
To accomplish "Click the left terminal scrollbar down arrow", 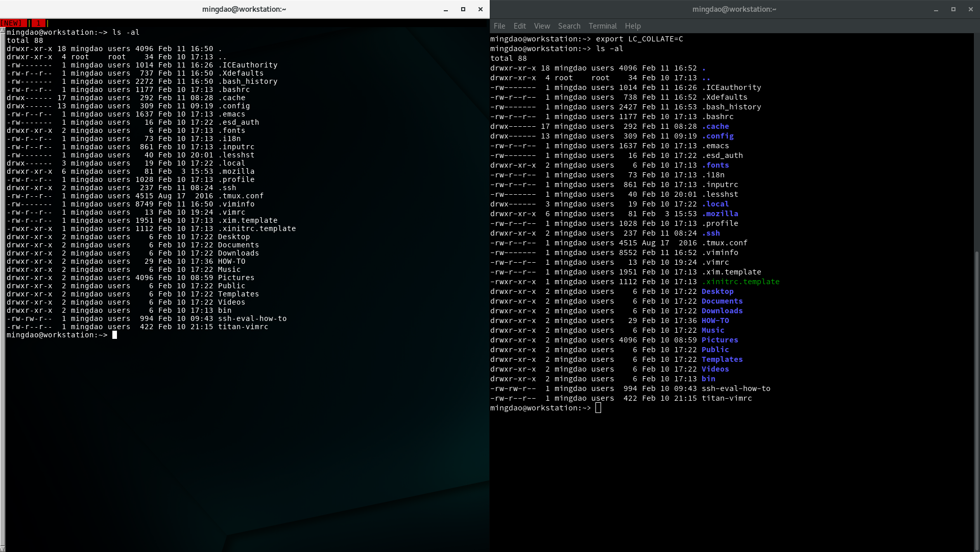I will pyautogui.click(x=3, y=548).
